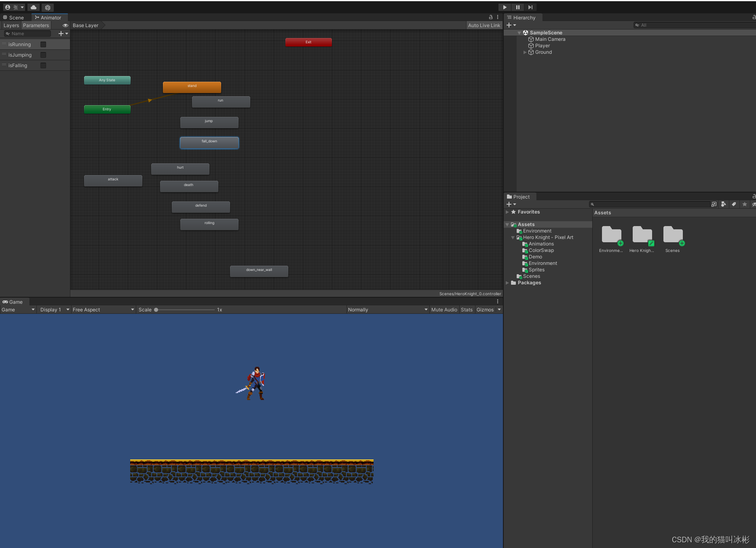Click the Base Layer breadcrumb
Viewport: 756px width, 548px height.
pyautogui.click(x=86, y=25)
